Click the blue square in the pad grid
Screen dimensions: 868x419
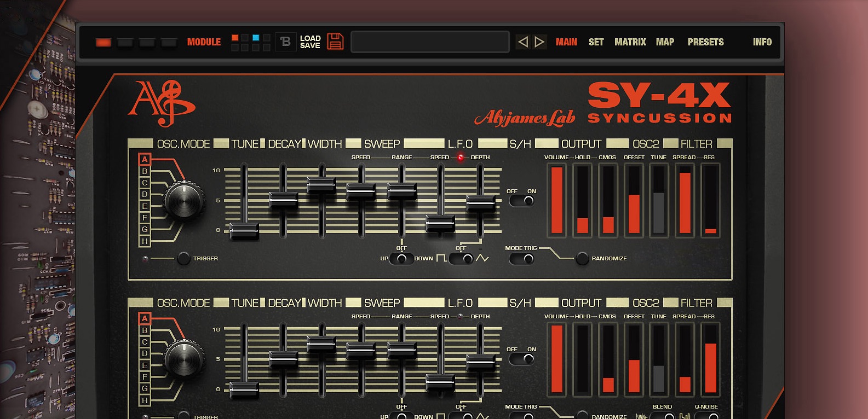(256, 38)
